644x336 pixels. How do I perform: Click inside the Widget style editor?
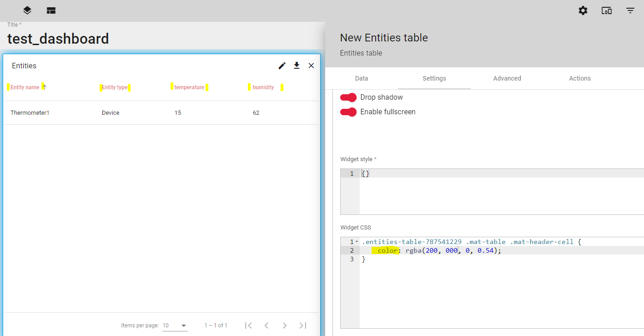click(x=502, y=191)
